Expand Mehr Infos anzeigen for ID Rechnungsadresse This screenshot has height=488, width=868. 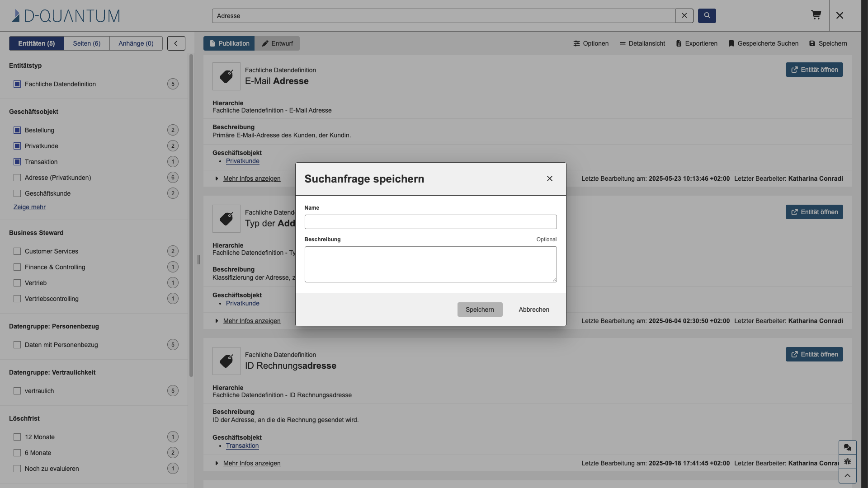tap(252, 463)
